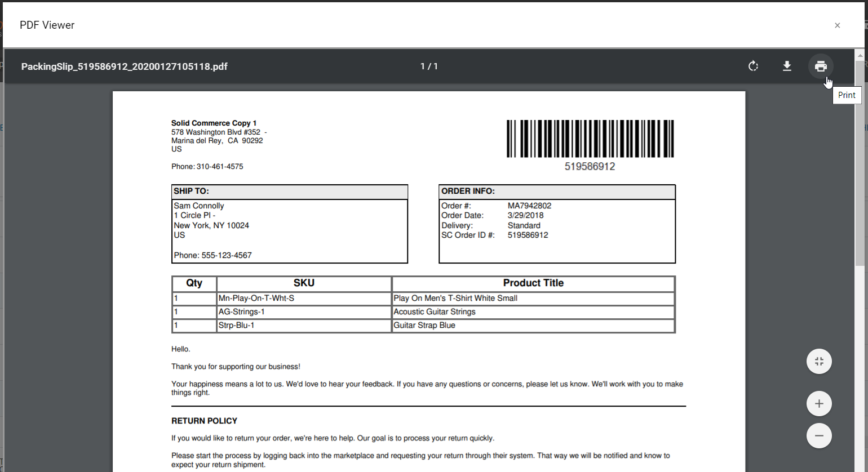Click the PackingSlip PDF filename in toolbar
The height and width of the screenshot is (472, 868).
click(124, 66)
